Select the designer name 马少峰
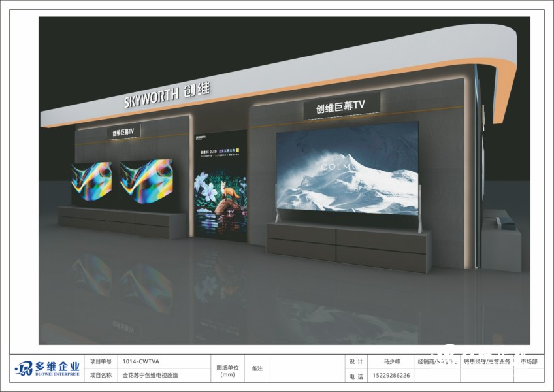The width and height of the screenshot is (554, 392). (392, 361)
